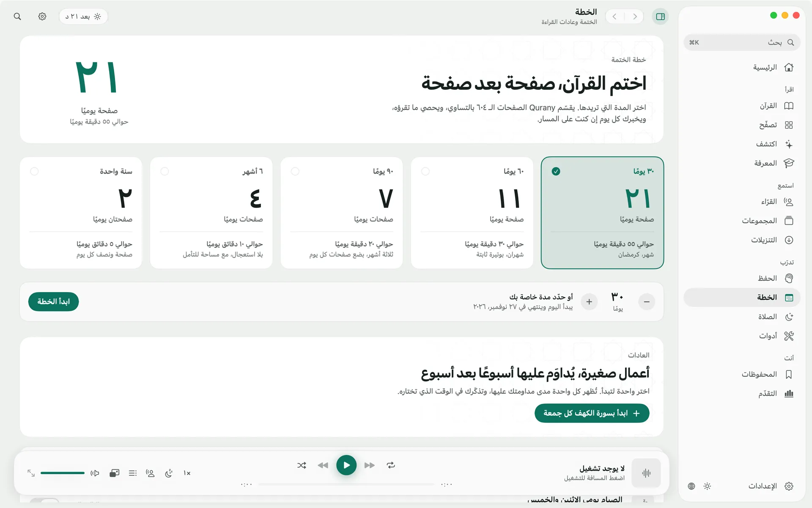
Task: Click the playback progress track
Action: point(346,484)
